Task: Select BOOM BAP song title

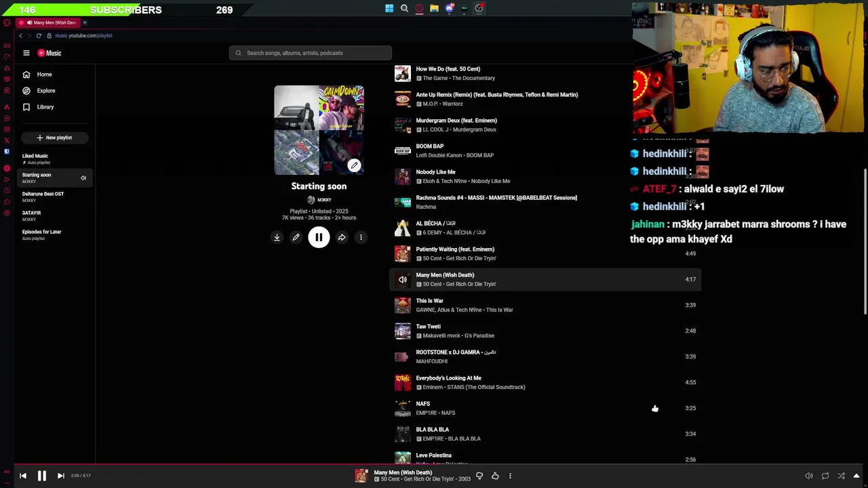Action: 429,146
